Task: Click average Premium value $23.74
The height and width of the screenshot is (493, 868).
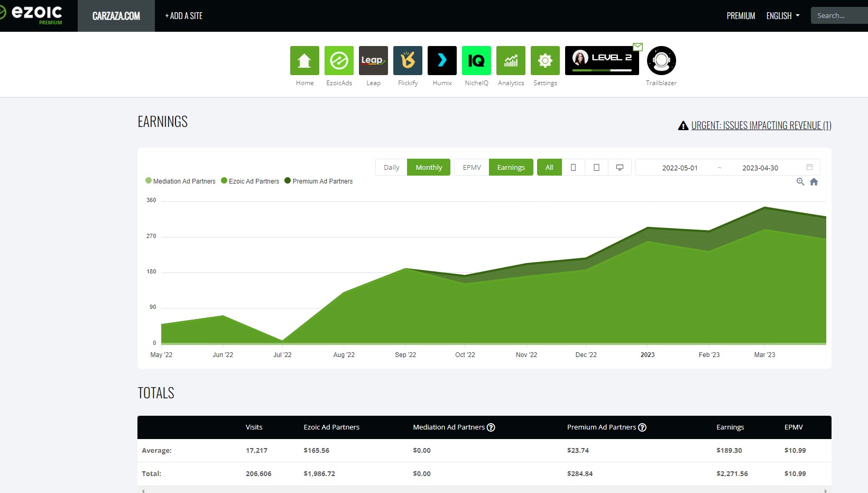Action: click(578, 450)
